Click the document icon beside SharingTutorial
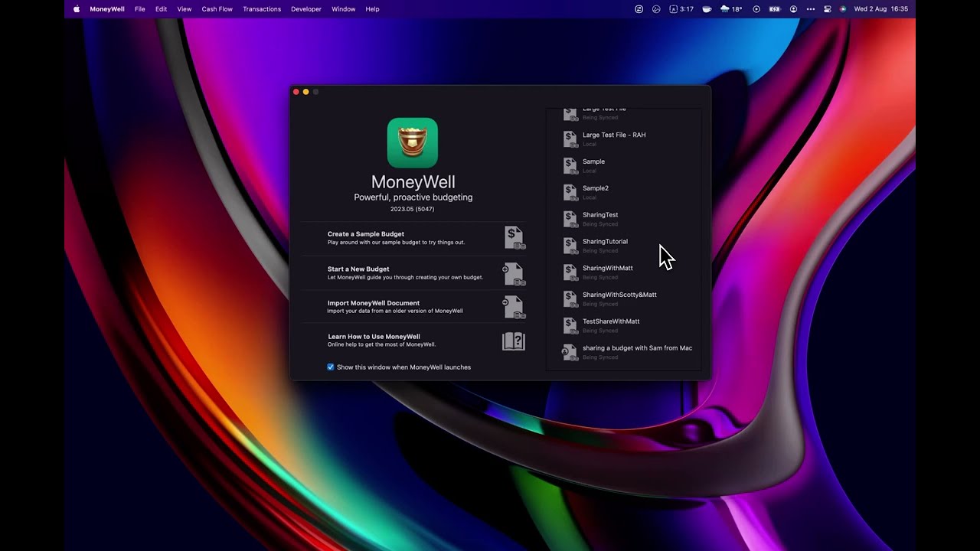 [570, 246]
